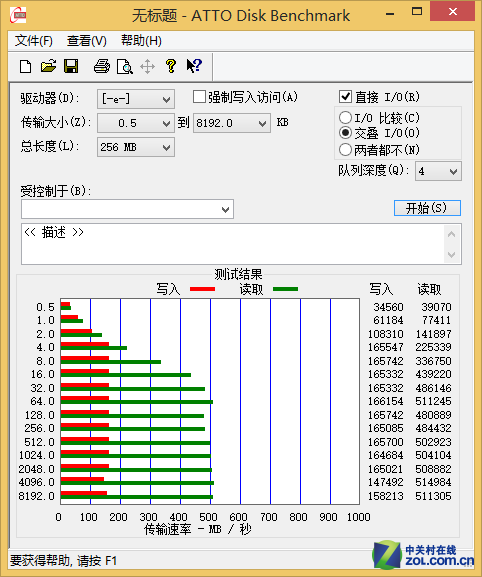Image resolution: width=482 pixels, height=577 pixels.
Task: Click write value 108310 for 2.0 row
Action: pyautogui.click(x=386, y=334)
